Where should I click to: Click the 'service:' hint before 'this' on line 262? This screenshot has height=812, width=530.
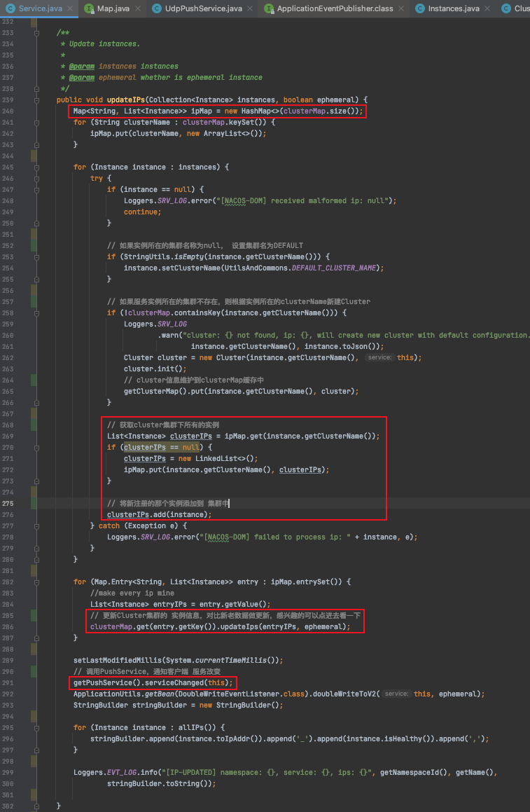pos(380,357)
